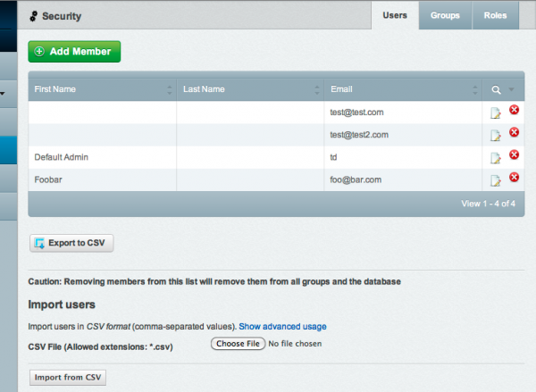Image resolution: width=536 pixels, height=392 pixels.
Task: Delete the test@test.com user
Action: 514,110
